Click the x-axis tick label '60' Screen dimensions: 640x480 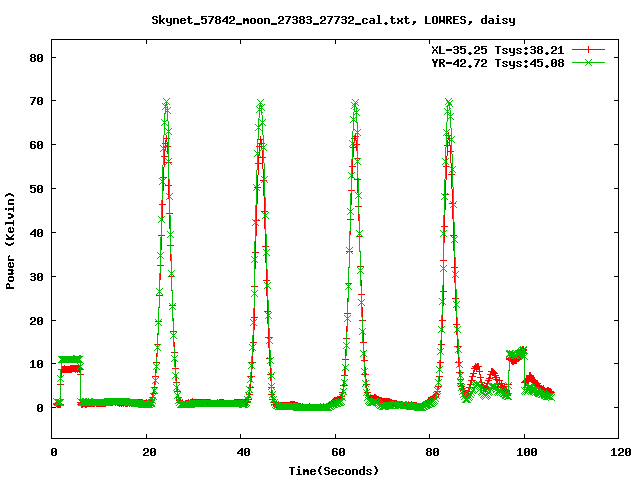(338, 452)
